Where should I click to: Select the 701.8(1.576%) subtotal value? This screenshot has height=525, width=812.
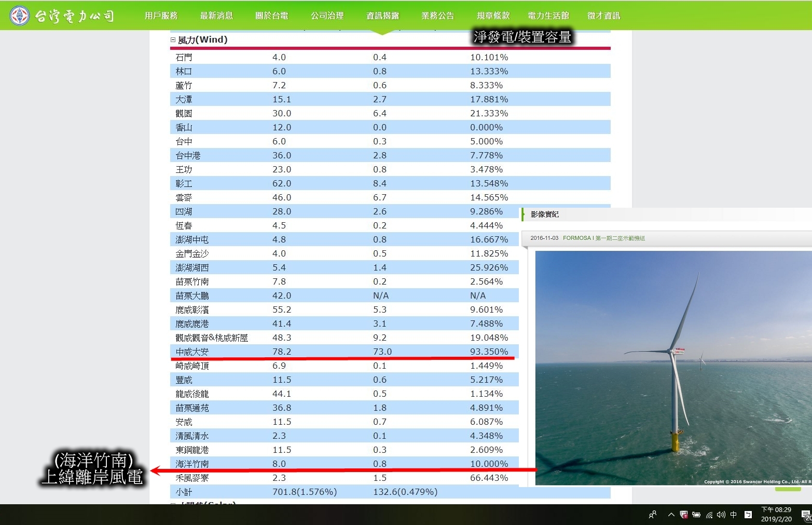click(x=305, y=492)
